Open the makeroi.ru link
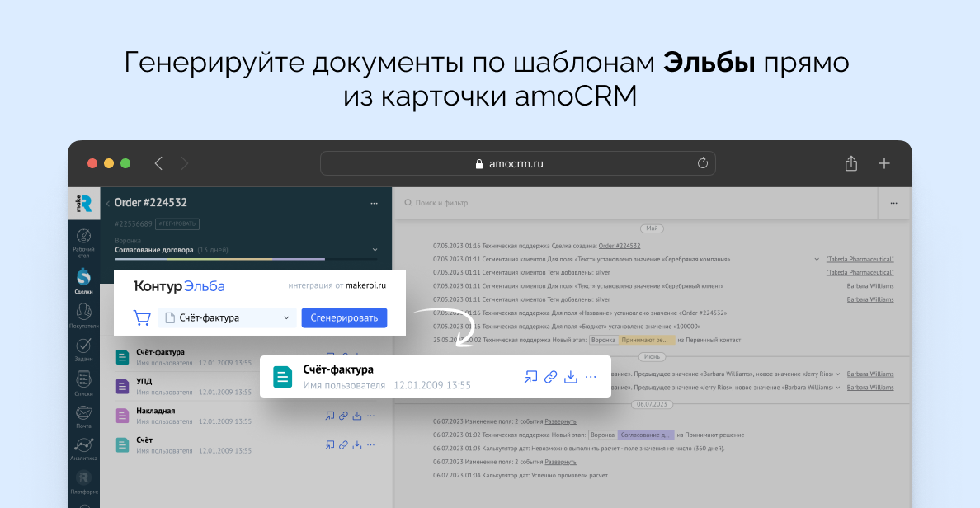980x508 pixels. pos(365,285)
